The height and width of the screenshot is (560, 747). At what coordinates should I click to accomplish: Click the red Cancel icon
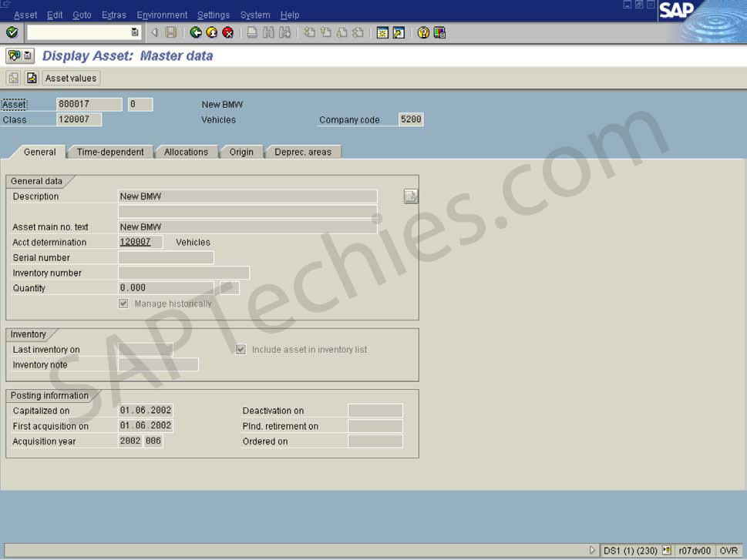tap(228, 32)
